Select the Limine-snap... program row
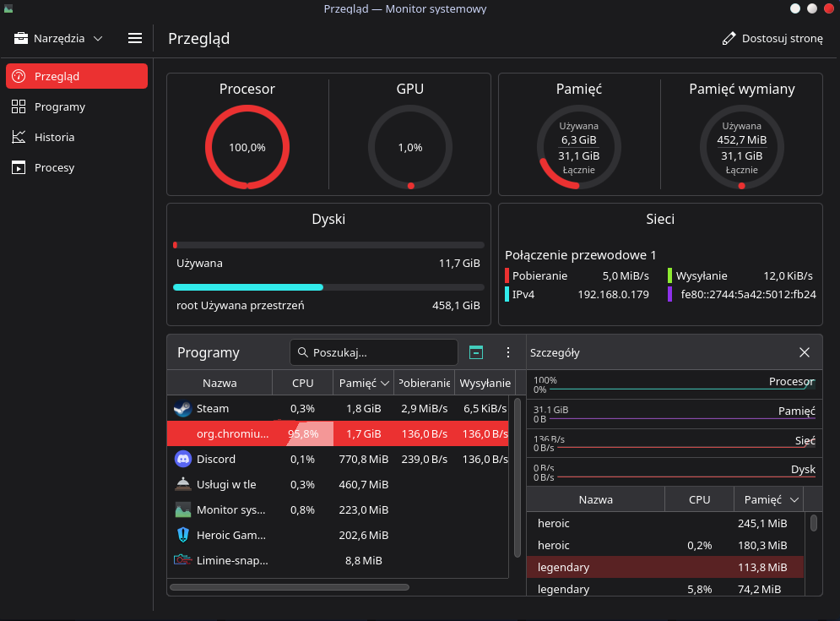This screenshot has width=840, height=621. click(x=338, y=560)
